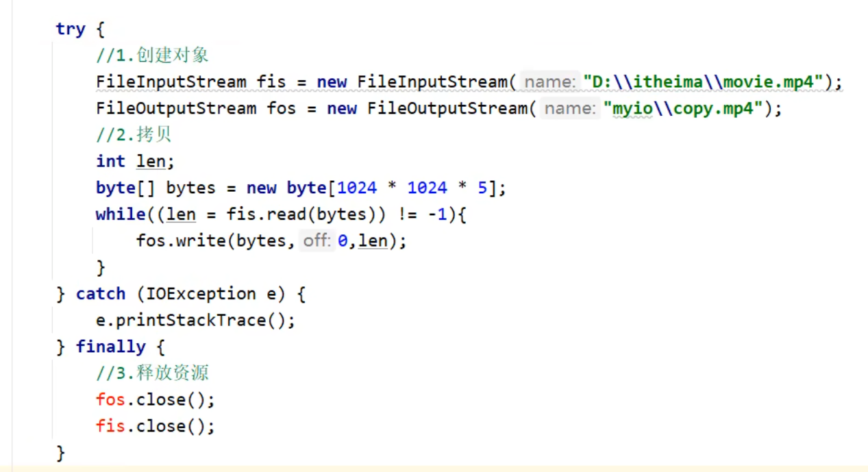Click the number 5 in the byte array size

point(482,188)
